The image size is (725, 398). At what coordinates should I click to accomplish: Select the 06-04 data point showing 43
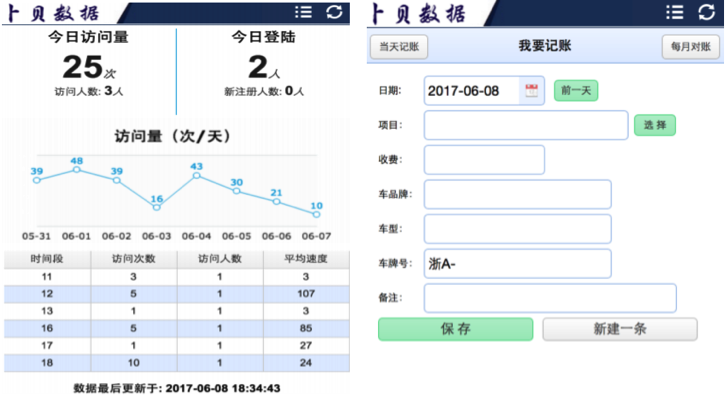pos(197,176)
